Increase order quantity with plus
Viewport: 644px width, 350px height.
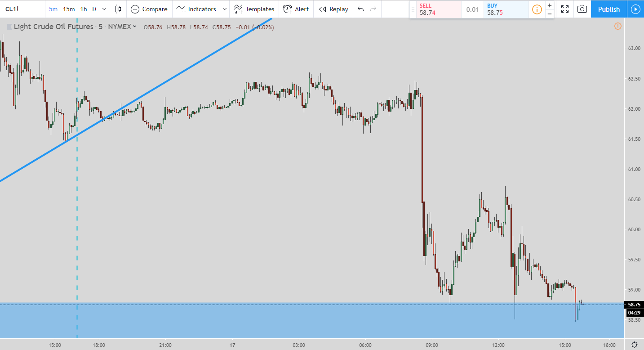pos(549,5)
